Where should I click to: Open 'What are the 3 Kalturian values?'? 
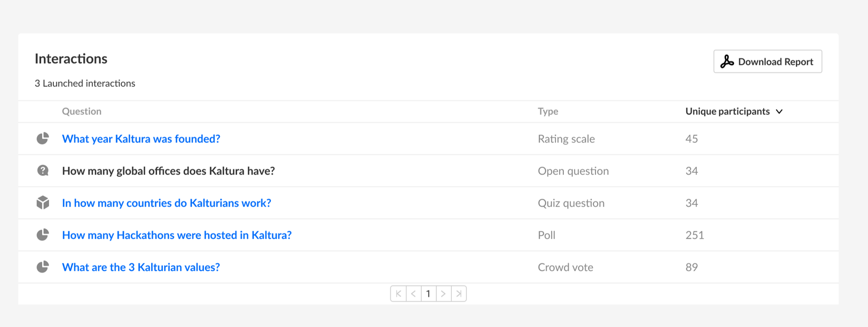point(141,267)
